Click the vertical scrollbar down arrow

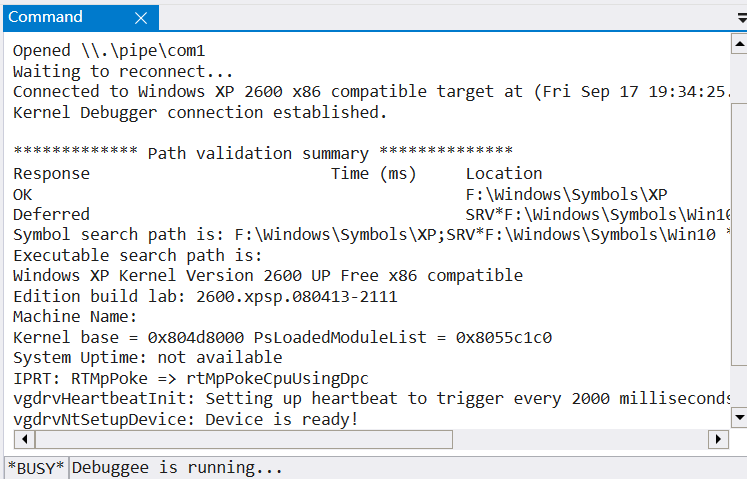(x=739, y=418)
